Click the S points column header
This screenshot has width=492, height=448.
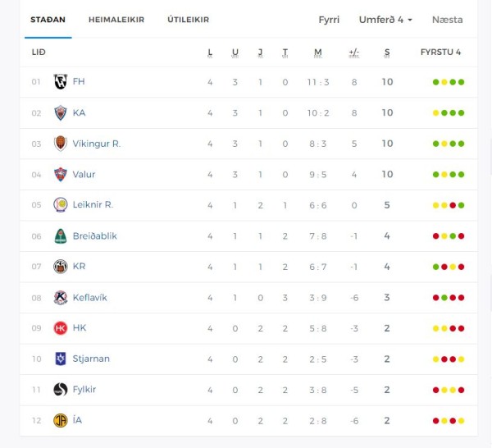tap(387, 53)
